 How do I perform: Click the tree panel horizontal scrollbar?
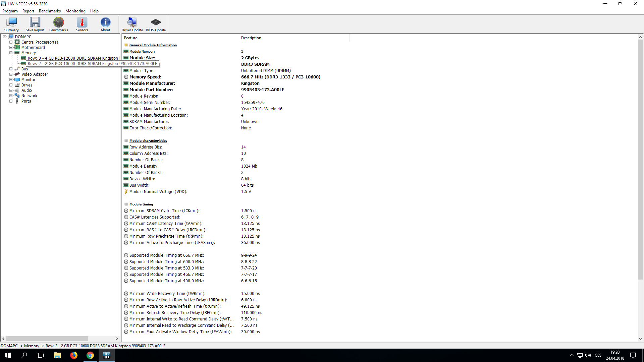click(47, 339)
